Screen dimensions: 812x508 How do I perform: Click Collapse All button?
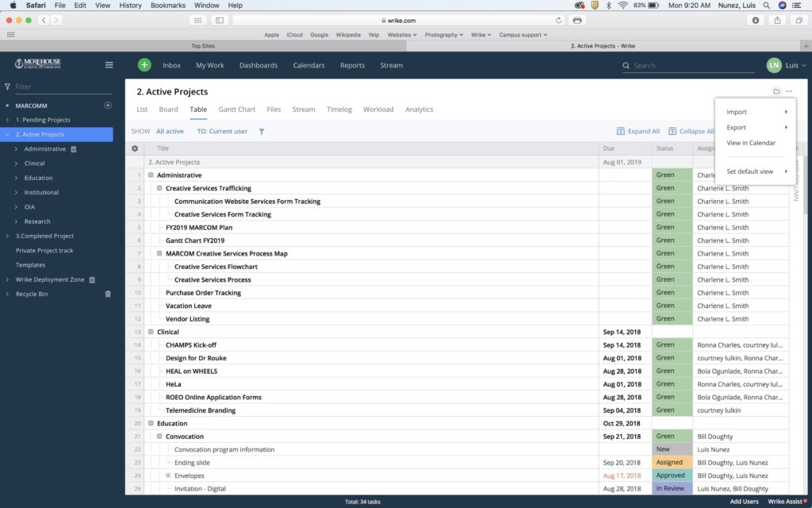click(x=691, y=132)
